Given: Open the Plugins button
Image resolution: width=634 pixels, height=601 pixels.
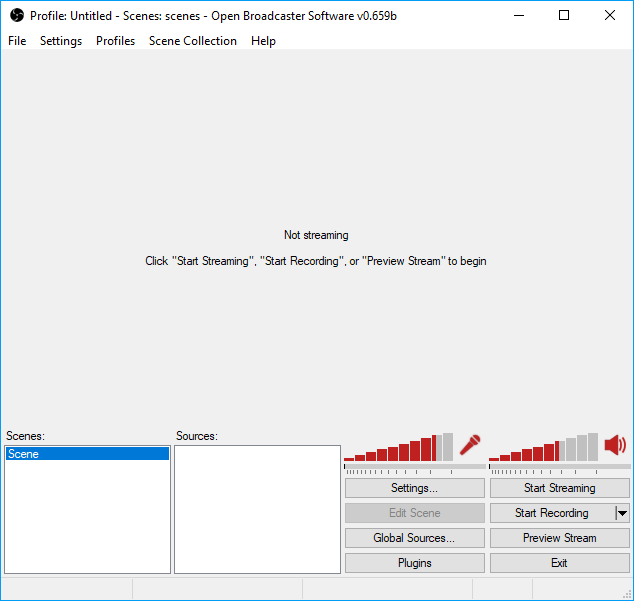Looking at the screenshot, I should (414, 563).
